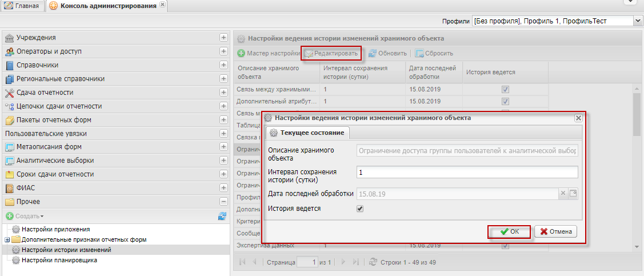644x276 pixels.
Task: Close the Консоль администрирования tab with X
Action: pos(163,5)
